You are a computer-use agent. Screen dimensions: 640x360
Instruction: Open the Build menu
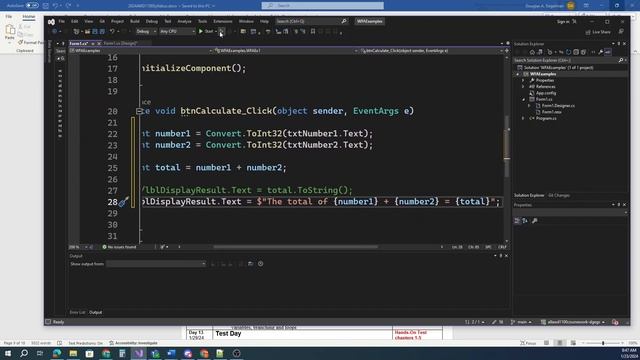coord(135,21)
